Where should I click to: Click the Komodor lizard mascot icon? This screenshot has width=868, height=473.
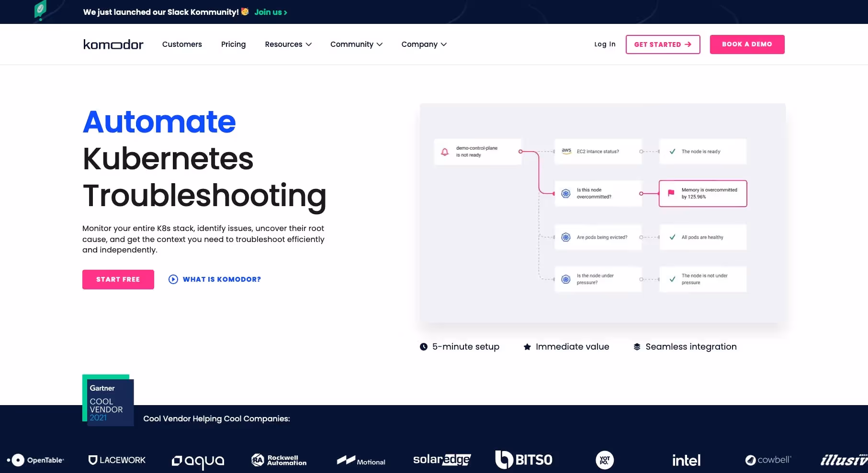[x=40, y=9]
